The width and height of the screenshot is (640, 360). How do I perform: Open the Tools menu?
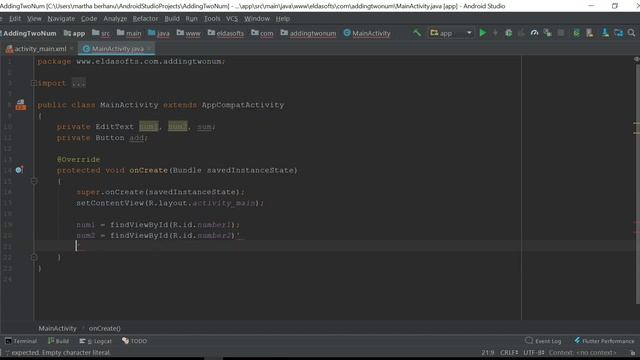point(212,19)
